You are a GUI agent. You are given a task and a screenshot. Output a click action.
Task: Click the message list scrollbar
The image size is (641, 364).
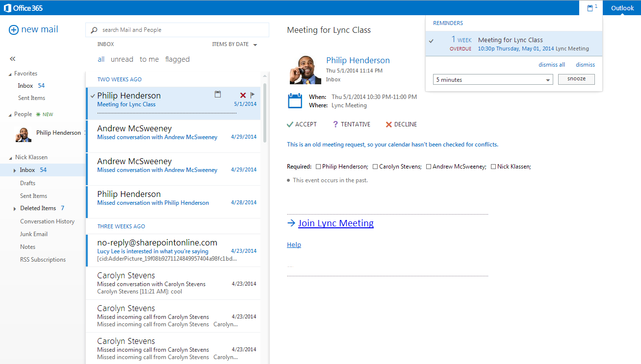click(265, 113)
